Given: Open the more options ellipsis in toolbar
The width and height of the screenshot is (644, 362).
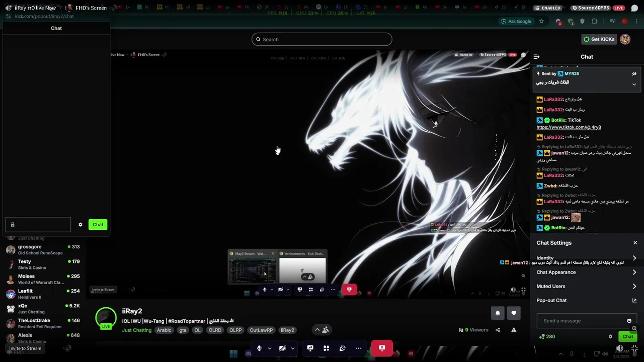Looking at the screenshot, I should pyautogui.click(x=358, y=348).
